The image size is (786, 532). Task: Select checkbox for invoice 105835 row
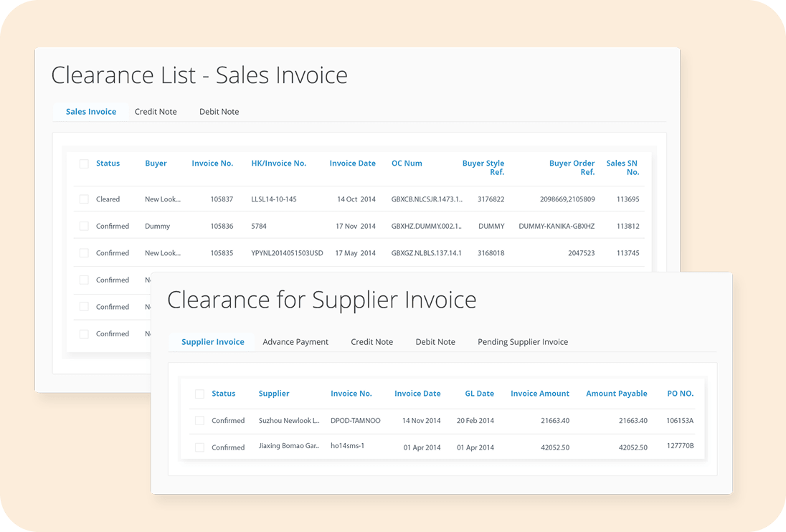(x=84, y=253)
